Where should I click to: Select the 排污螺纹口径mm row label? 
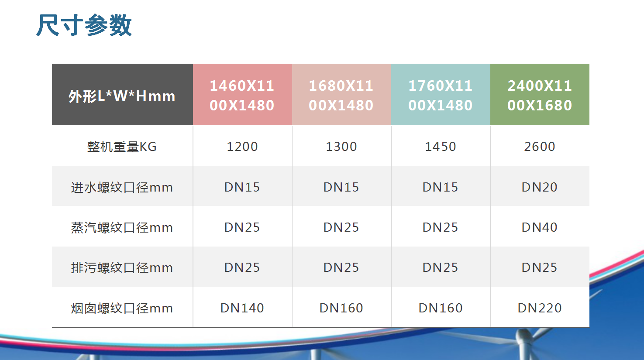pos(122,267)
